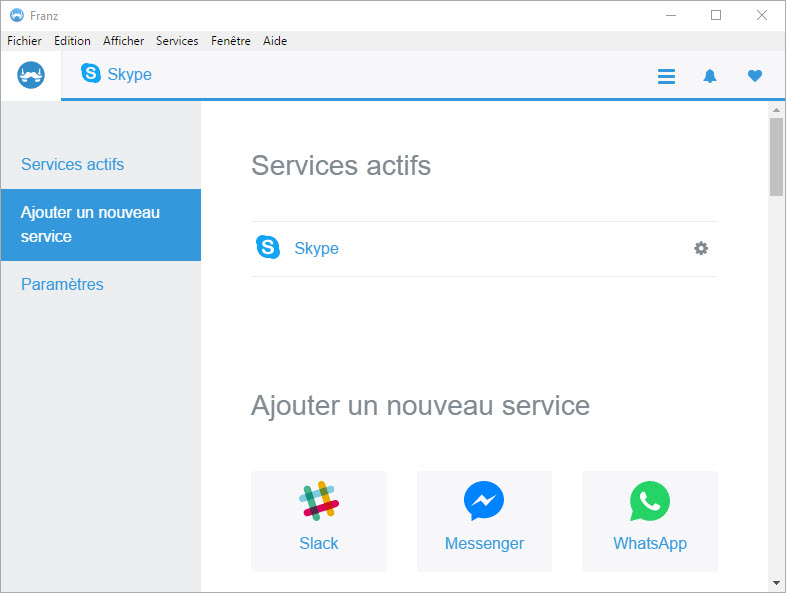This screenshot has height=593, width=786.
Task: Click the Messenger logo icon
Action: 484,501
